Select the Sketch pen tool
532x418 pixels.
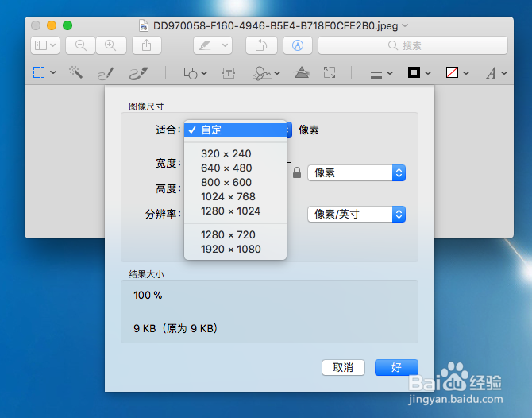coord(106,73)
